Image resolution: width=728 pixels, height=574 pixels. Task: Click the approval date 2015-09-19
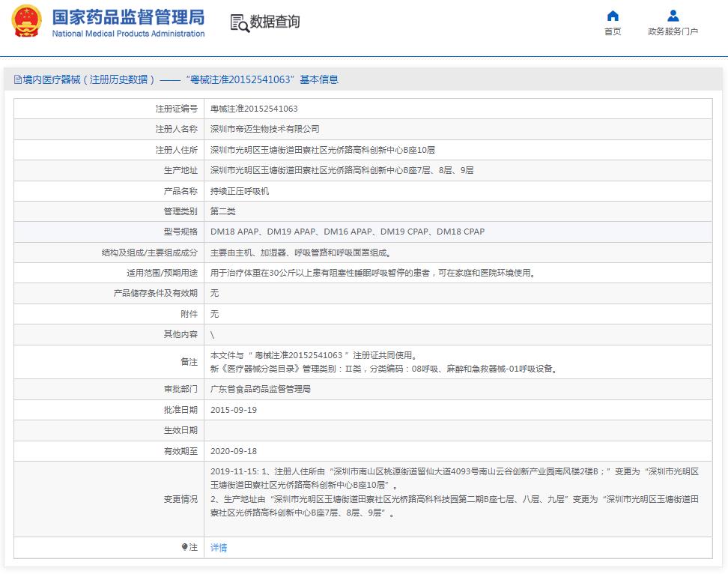[234, 410]
